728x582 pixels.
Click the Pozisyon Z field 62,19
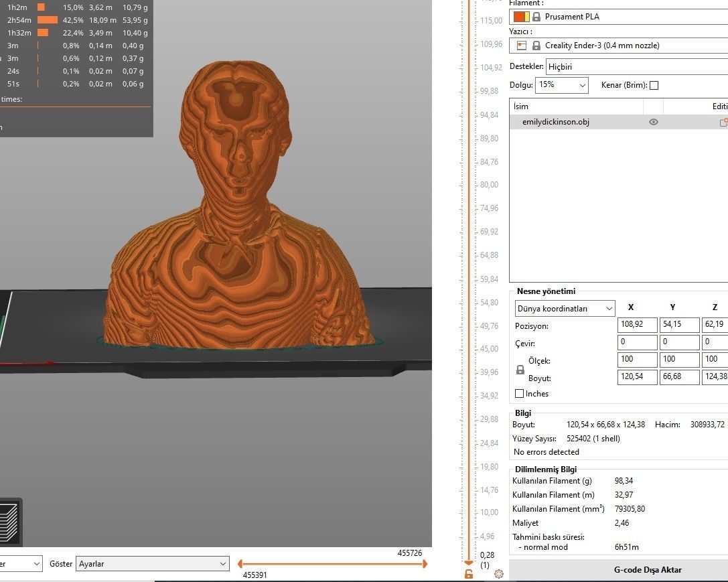tap(715, 324)
